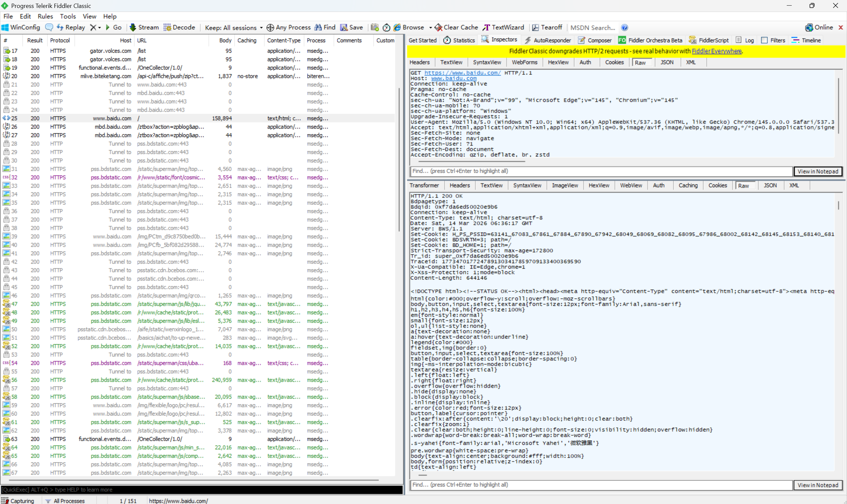The height and width of the screenshot is (504, 847).
Task: Open the Keep: All sessions dropdown
Action: [x=234, y=27]
